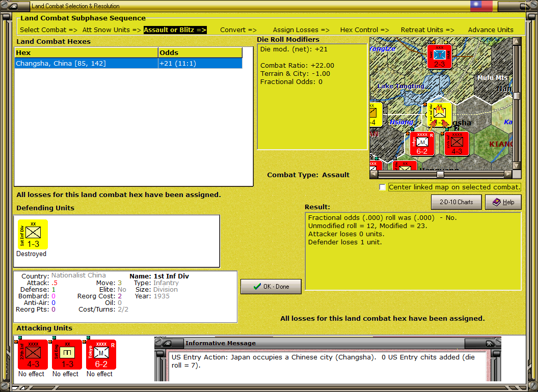Screen dimensions: 538x392
Task: Click the yellow defending unit at Changsha on map
Action: tap(440, 115)
